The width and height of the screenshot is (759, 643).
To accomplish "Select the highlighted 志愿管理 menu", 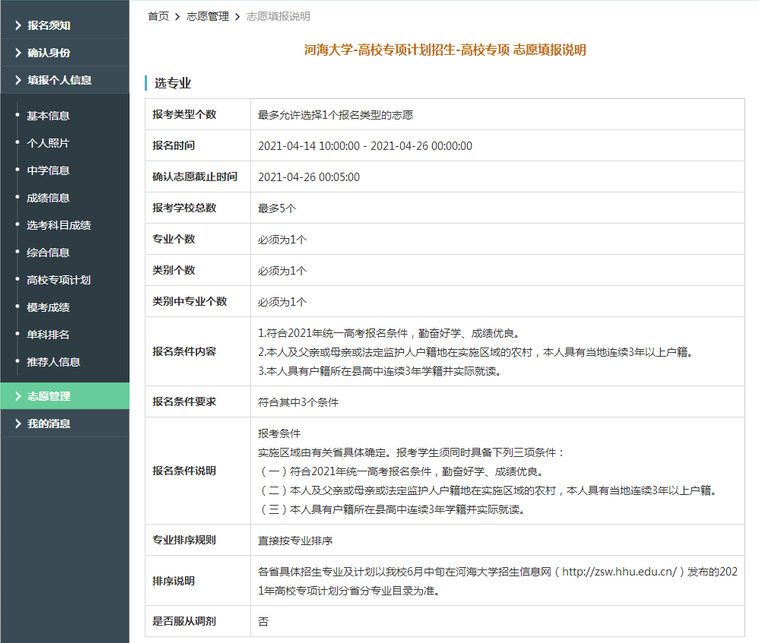I will (49, 396).
